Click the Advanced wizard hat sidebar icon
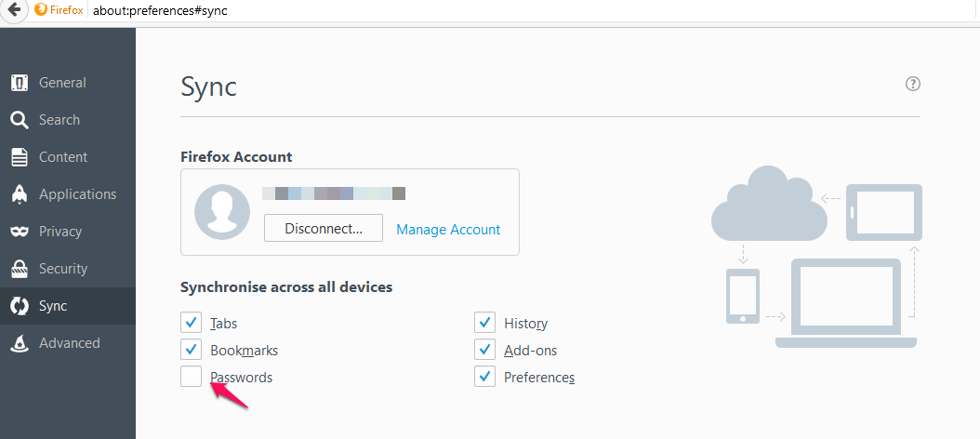Viewport: 980px width, 439px height. 20,342
